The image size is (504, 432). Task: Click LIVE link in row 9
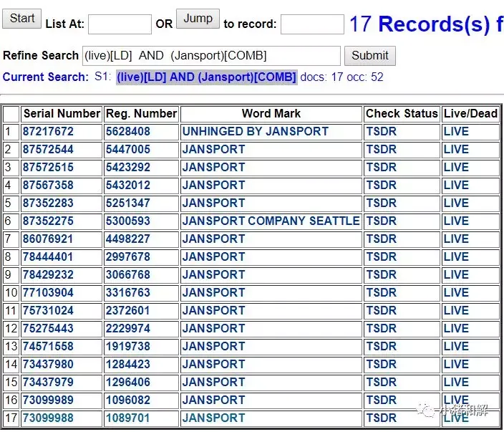[457, 274]
